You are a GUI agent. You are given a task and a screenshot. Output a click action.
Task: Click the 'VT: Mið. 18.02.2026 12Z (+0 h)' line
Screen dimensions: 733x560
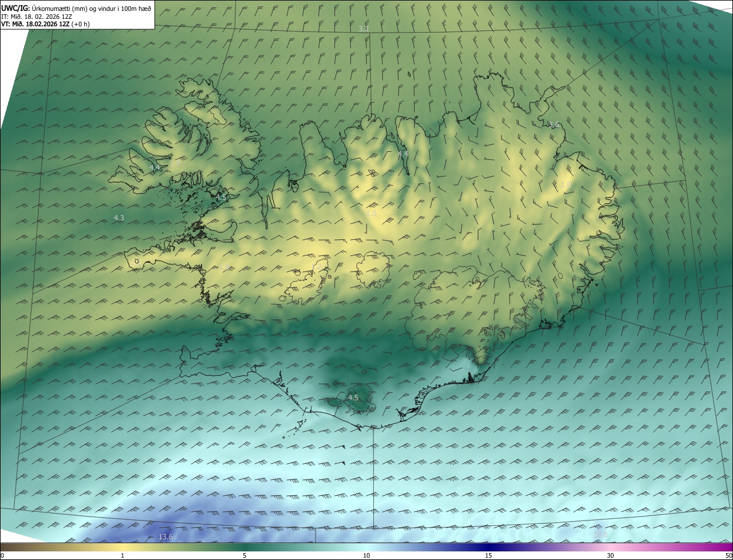[45, 24]
